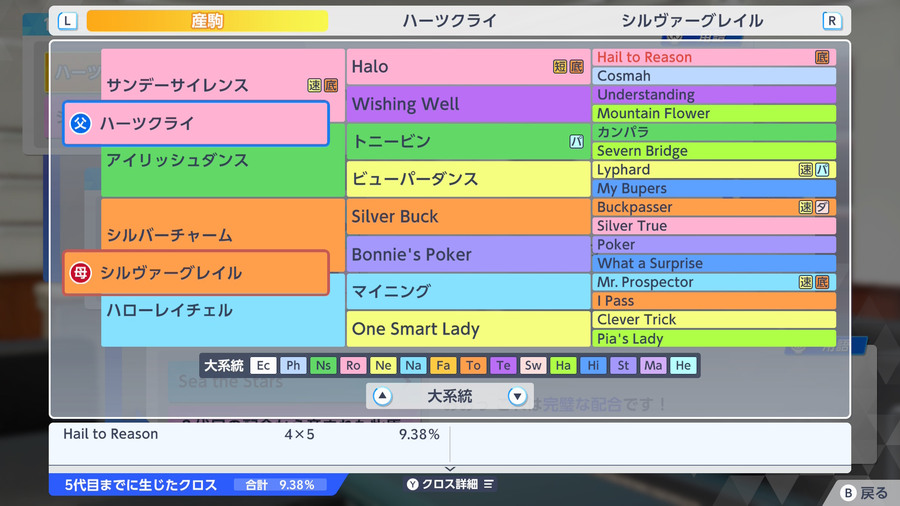Screen dimensions: 900x506
Task: Click the 戻る back button
Action: [864, 493]
